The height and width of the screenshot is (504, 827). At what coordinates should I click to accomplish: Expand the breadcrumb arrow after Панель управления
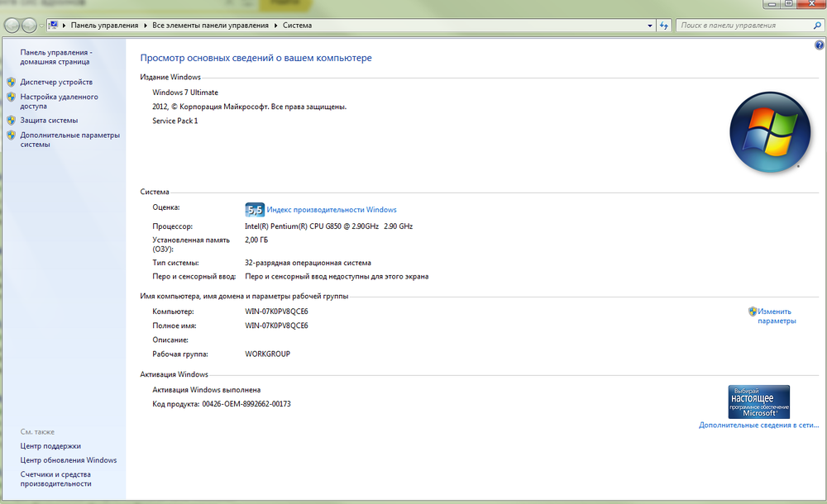coord(146,26)
